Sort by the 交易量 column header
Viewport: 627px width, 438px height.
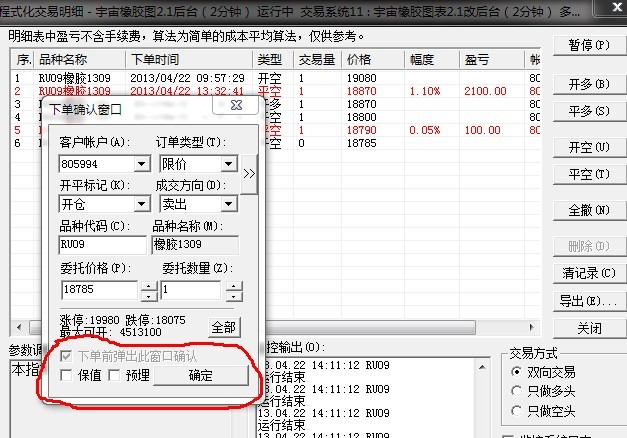pos(317,60)
